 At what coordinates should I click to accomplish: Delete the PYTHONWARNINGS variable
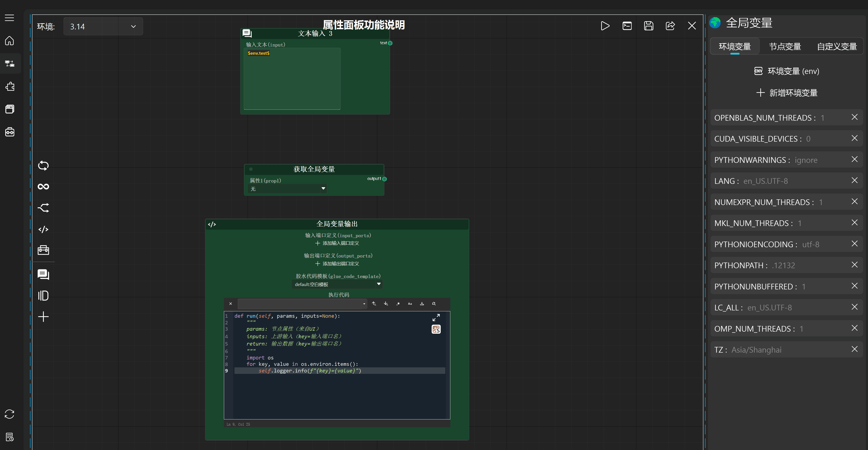tap(855, 159)
